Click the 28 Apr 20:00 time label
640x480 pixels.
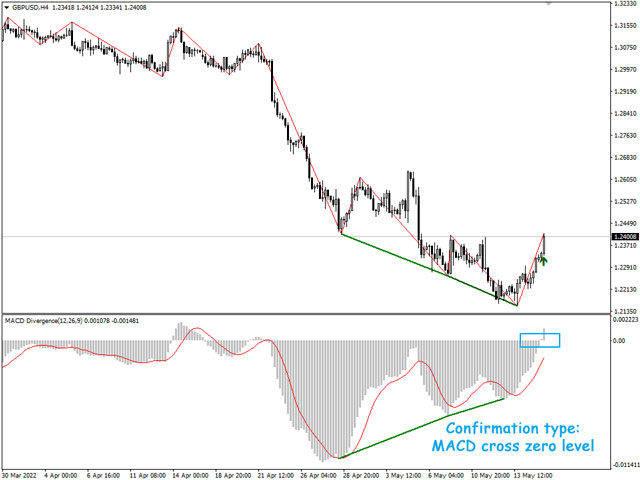(x=361, y=476)
